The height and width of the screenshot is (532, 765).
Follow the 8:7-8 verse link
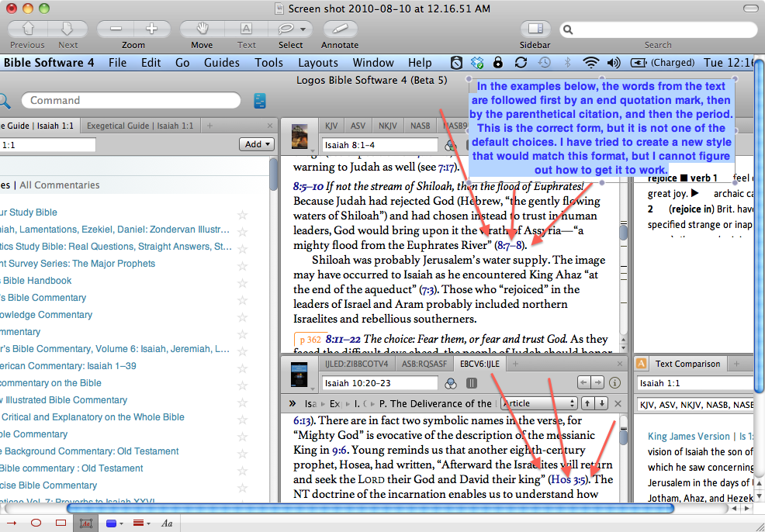tap(509, 245)
